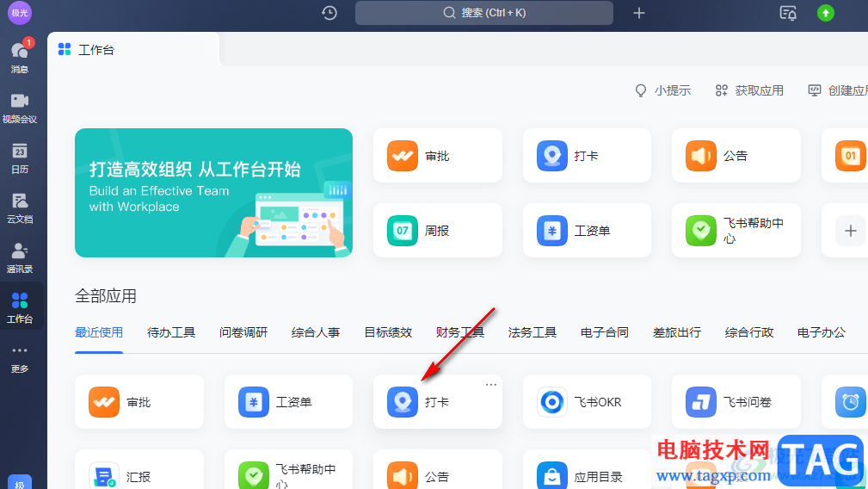Open the three-dot menu on 打卡 card

[490, 384]
